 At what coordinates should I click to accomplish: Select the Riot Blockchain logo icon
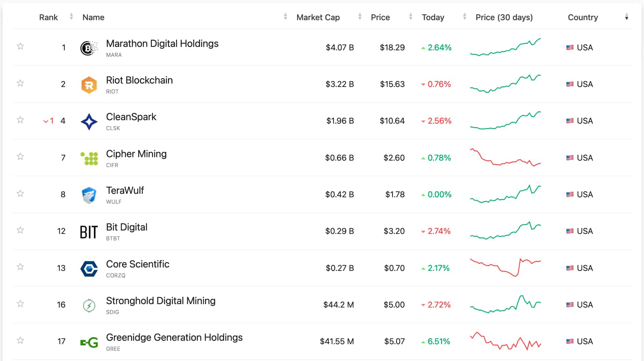tap(88, 84)
